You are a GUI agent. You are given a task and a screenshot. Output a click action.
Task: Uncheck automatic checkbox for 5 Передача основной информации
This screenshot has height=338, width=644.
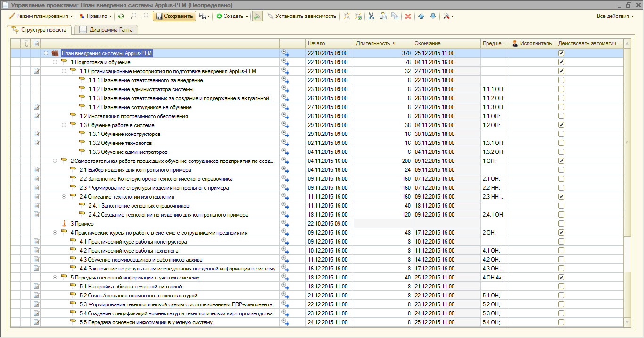pos(561,278)
